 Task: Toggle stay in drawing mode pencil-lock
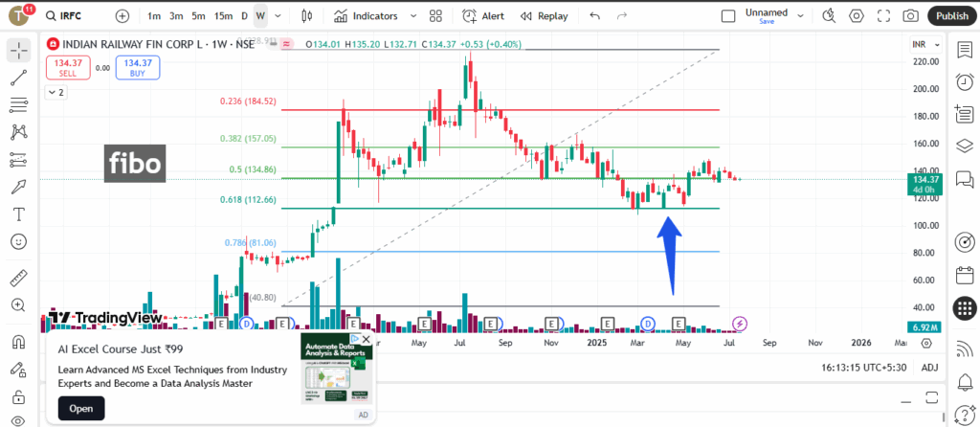19,369
